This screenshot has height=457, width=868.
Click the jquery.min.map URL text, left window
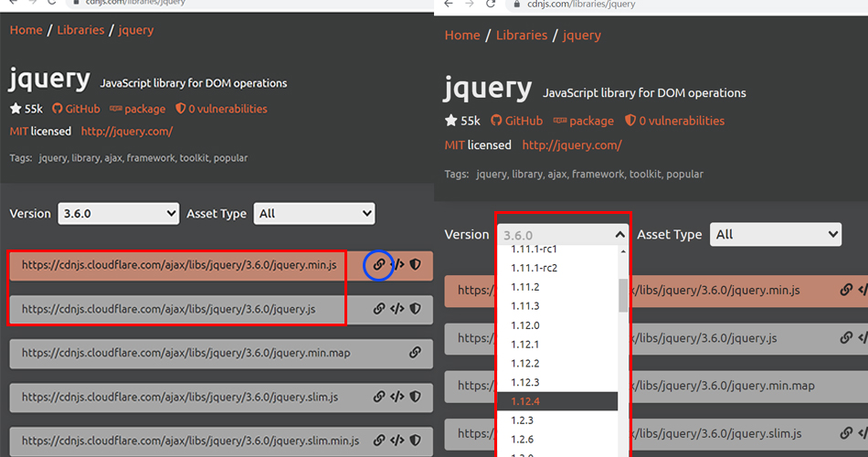click(x=186, y=352)
